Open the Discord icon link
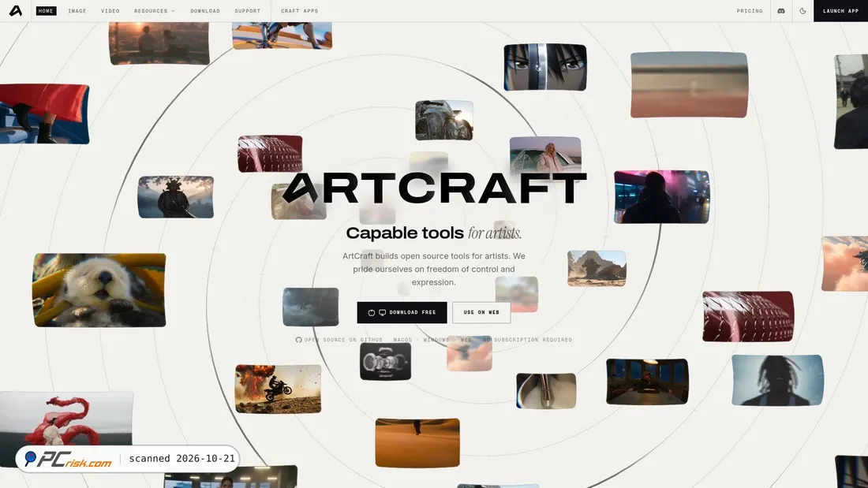Screen dimensions: 868x488 coord(781,11)
